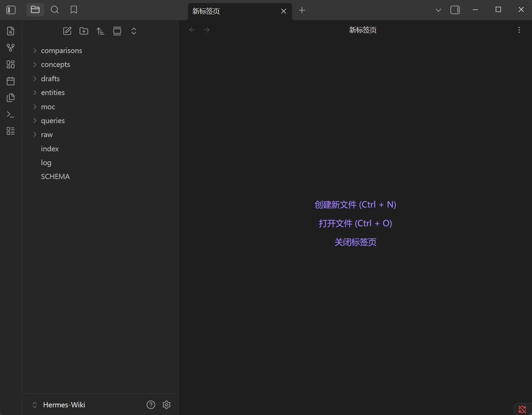
Task: Close the 新标签页 tab
Action: click(x=284, y=11)
